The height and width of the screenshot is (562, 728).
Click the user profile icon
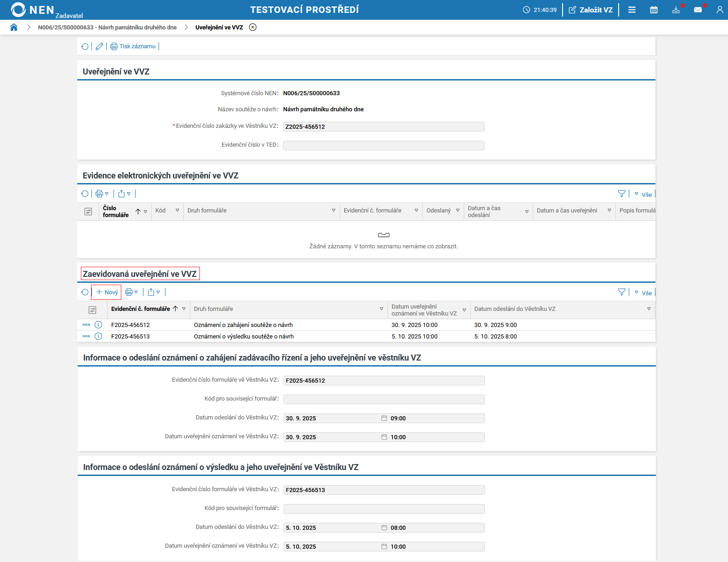(x=720, y=10)
